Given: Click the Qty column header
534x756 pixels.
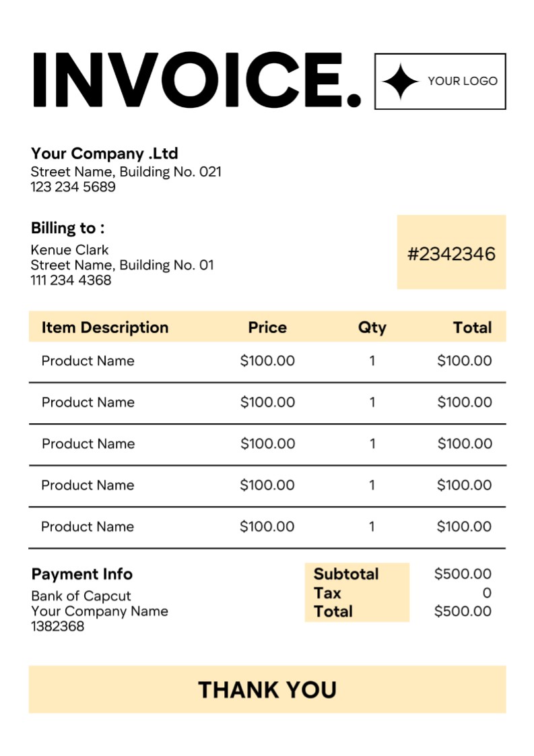Looking at the screenshot, I should click(372, 327).
